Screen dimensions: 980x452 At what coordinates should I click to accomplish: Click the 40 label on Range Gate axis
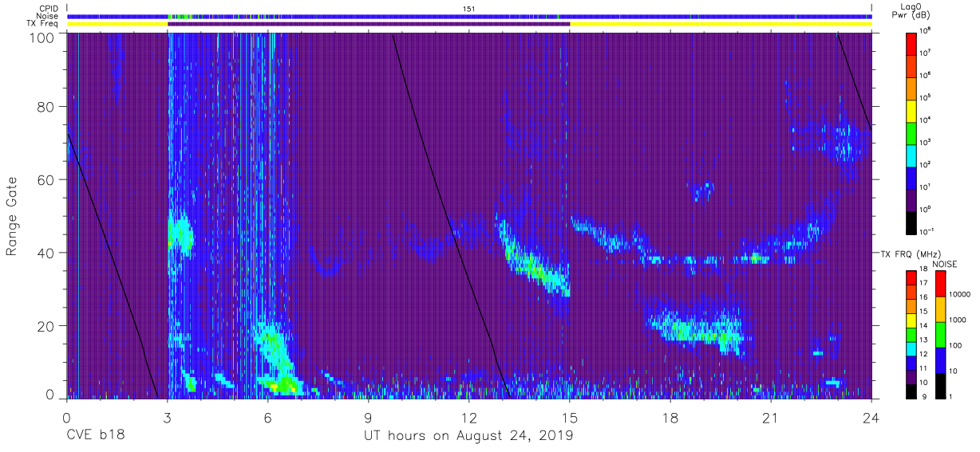46,253
